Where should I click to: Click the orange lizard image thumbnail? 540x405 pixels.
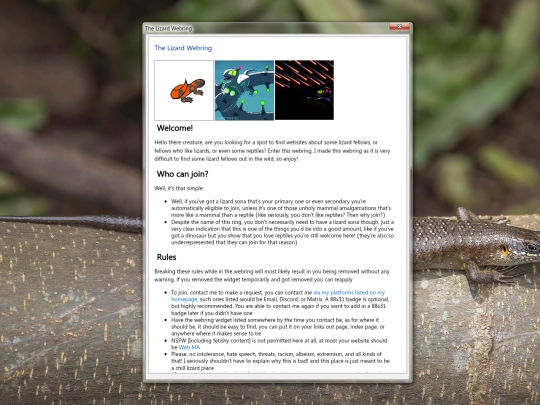(x=184, y=90)
